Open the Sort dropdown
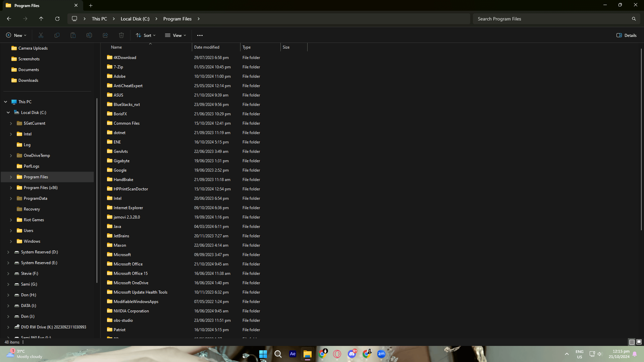Screen dimensions: 644x362 (146, 35)
